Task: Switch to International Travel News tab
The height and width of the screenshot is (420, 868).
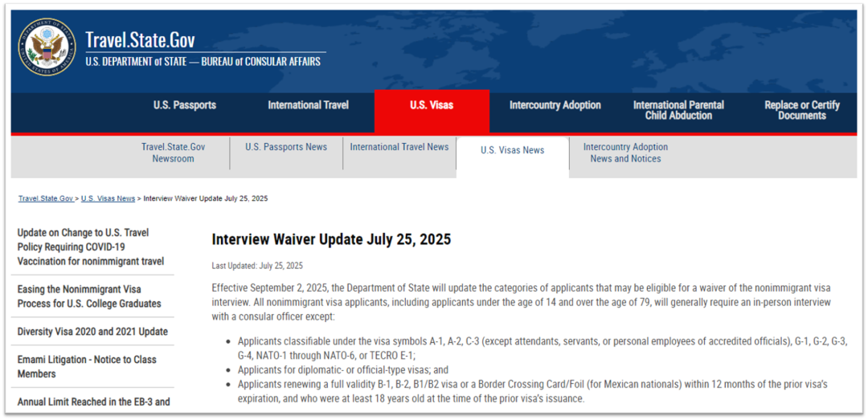Action: click(399, 147)
